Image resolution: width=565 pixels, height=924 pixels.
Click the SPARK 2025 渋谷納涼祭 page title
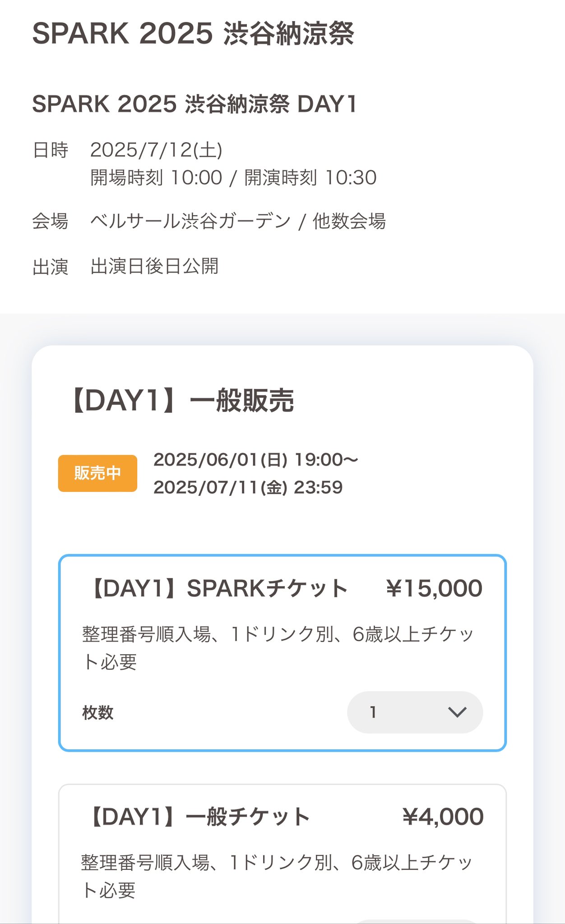[x=193, y=34]
